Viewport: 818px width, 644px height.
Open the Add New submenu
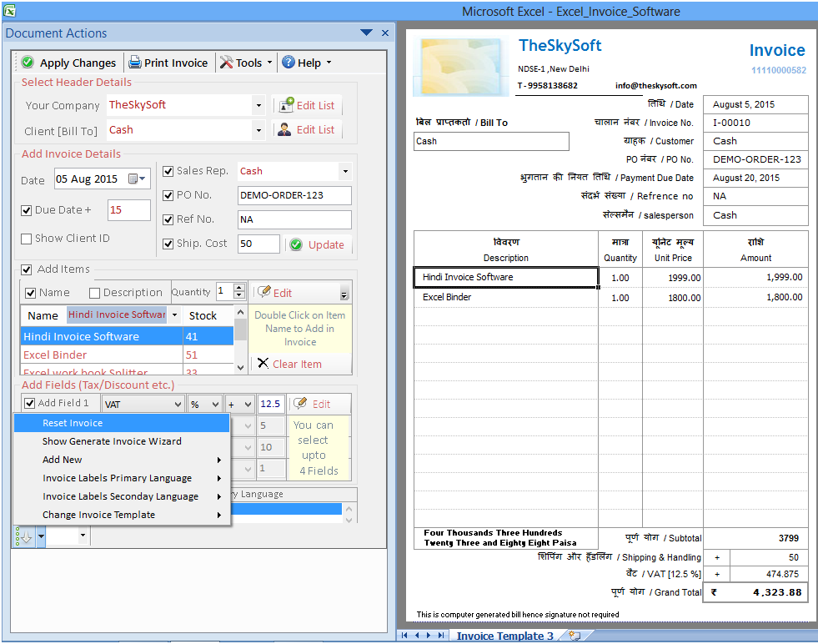click(x=122, y=460)
